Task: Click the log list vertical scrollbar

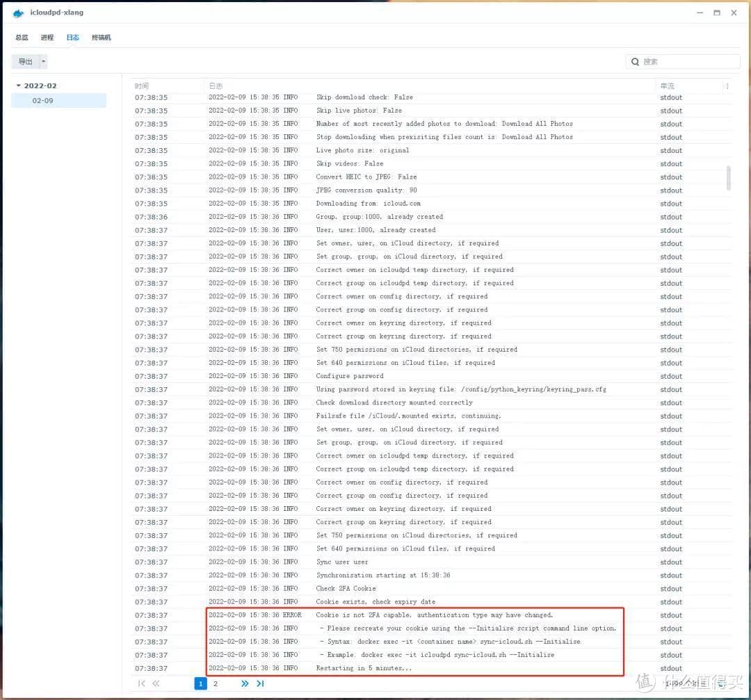Action: (x=728, y=177)
